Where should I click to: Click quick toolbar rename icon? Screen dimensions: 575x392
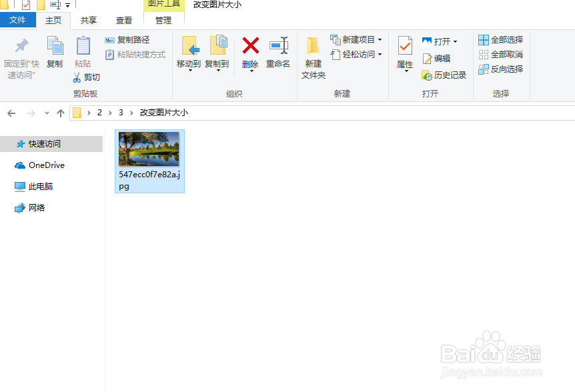(x=55, y=5)
